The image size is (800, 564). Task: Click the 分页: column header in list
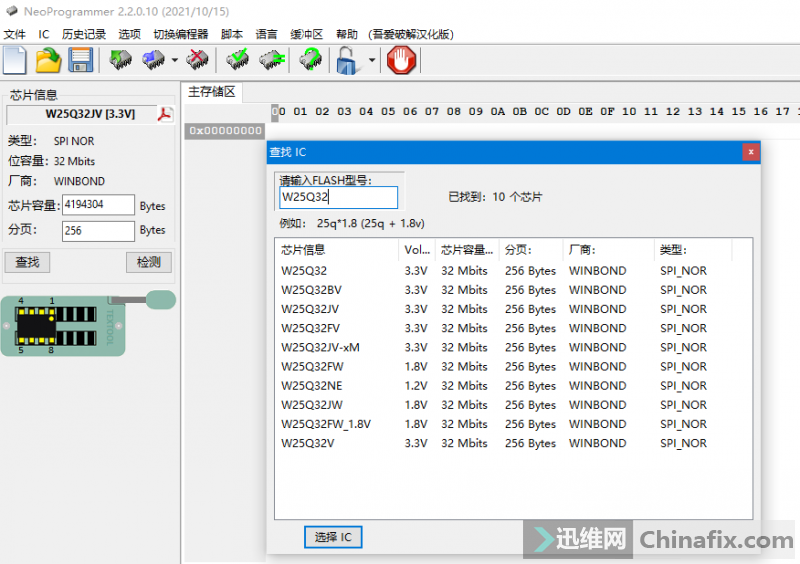click(531, 250)
